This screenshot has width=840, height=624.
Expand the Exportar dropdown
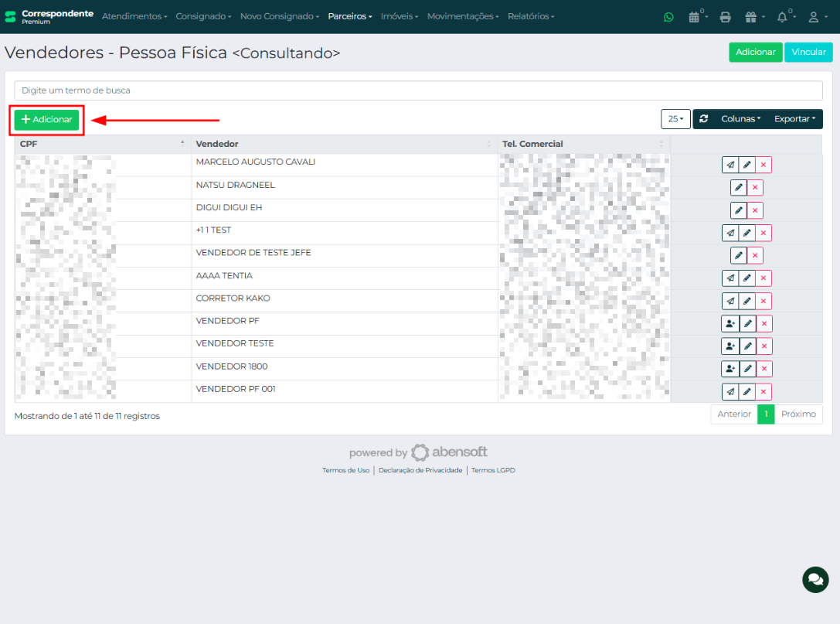794,119
